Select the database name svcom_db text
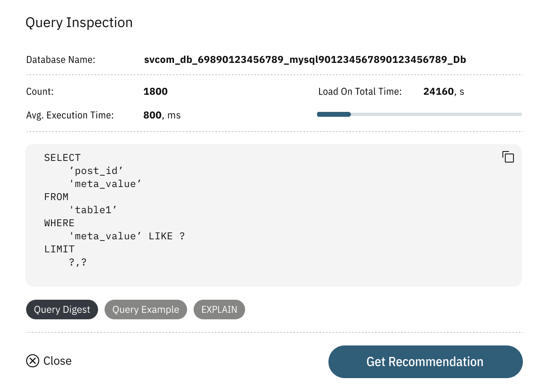Viewport: 549px width, 392px height. [x=305, y=60]
